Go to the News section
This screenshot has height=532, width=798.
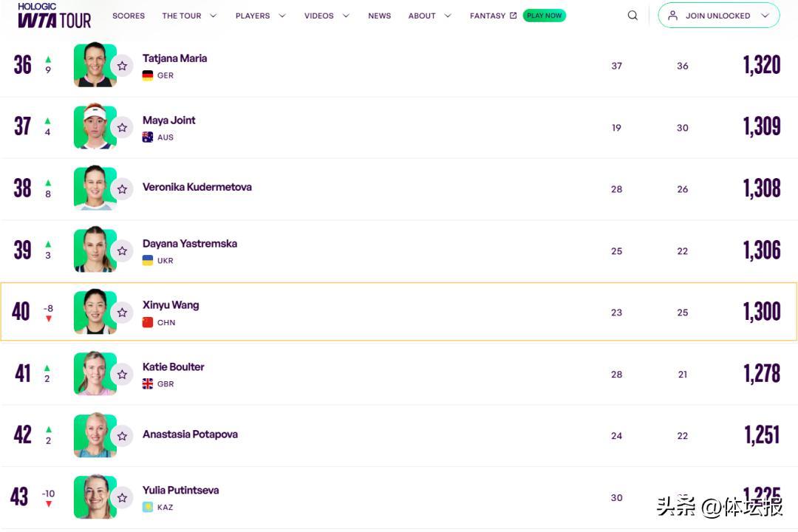[x=379, y=16]
